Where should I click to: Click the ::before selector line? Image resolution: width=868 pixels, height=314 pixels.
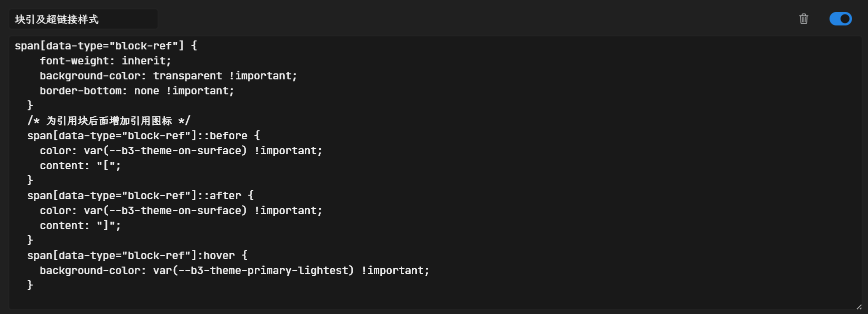pyautogui.click(x=143, y=136)
